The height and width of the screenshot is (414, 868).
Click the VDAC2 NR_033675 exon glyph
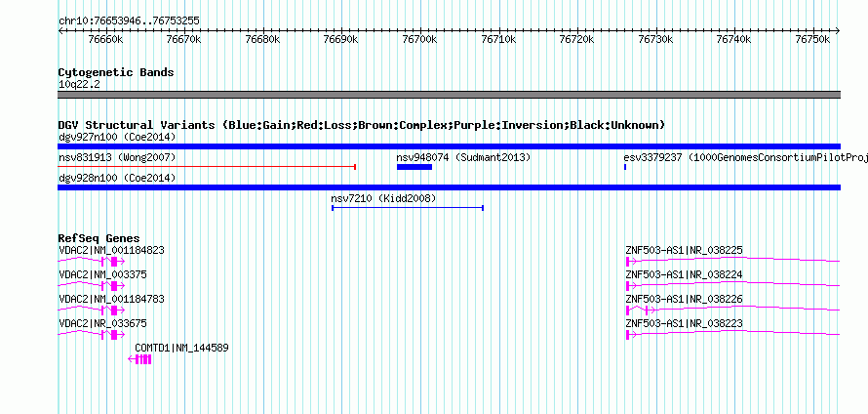click(x=114, y=335)
